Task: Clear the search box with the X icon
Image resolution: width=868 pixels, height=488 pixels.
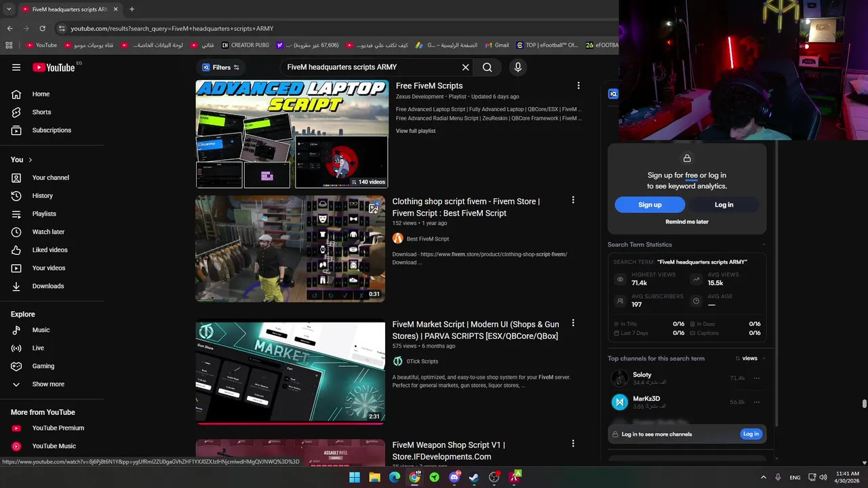Action: point(465,67)
